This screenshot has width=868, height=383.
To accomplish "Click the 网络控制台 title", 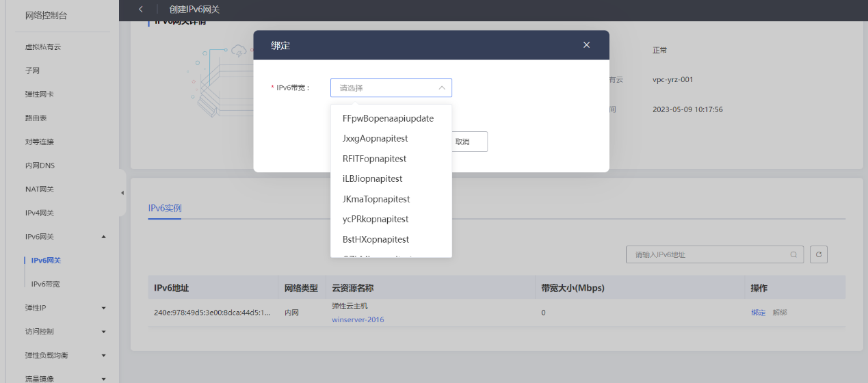I will pos(47,15).
